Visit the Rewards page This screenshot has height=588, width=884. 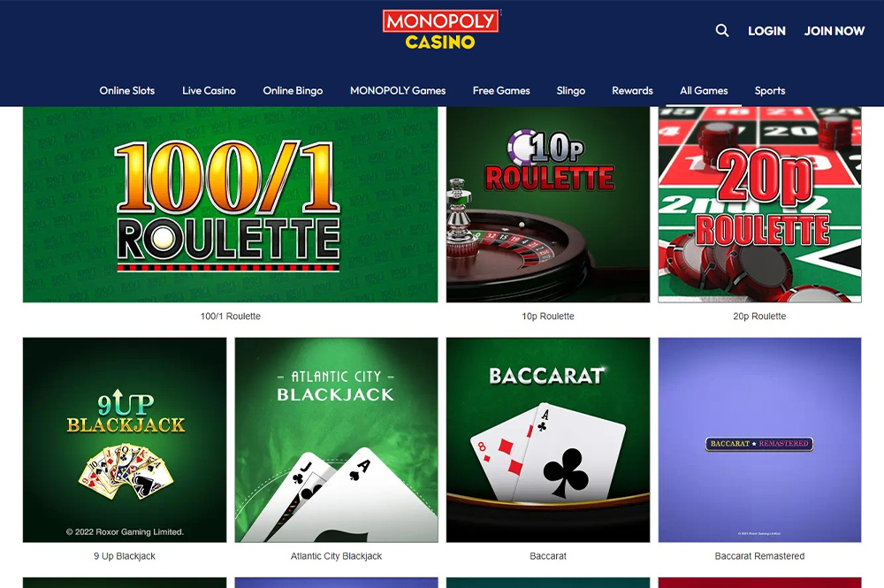632,91
